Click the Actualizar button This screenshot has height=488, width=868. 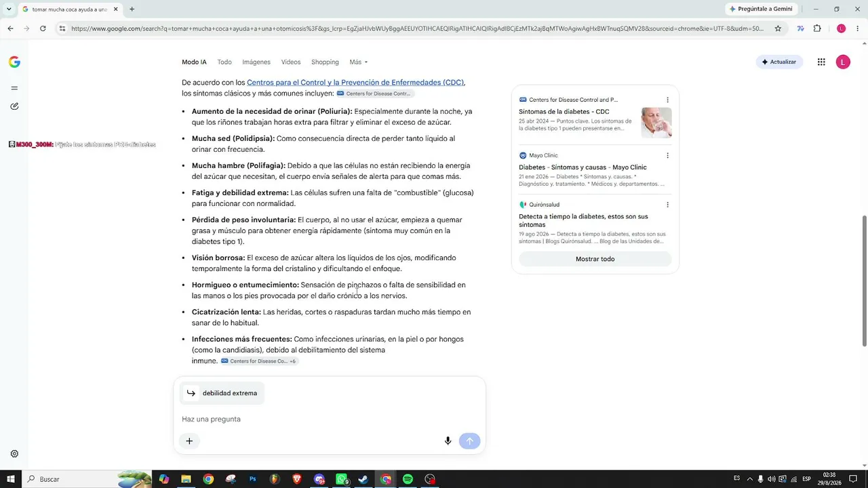(x=779, y=62)
